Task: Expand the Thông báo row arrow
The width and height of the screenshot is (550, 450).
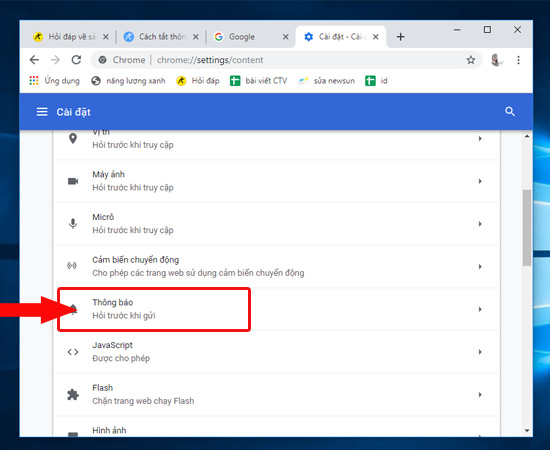Action: [x=480, y=309]
